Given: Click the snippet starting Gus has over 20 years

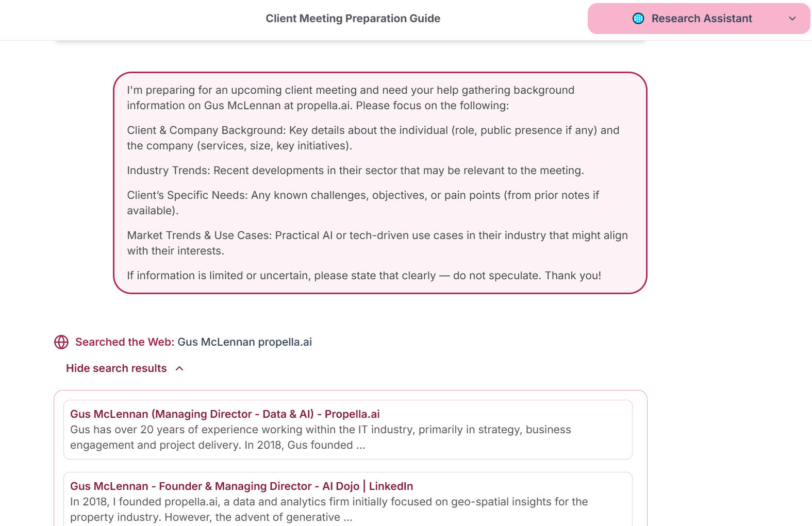Looking at the screenshot, I should (321, 437).
